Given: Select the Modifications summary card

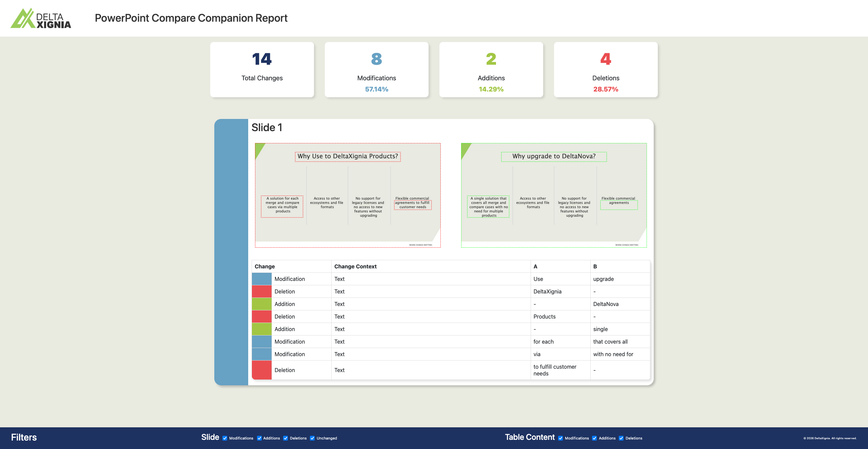Looking at the screenshot, I should pyautogui.click(x=377, y=69).
